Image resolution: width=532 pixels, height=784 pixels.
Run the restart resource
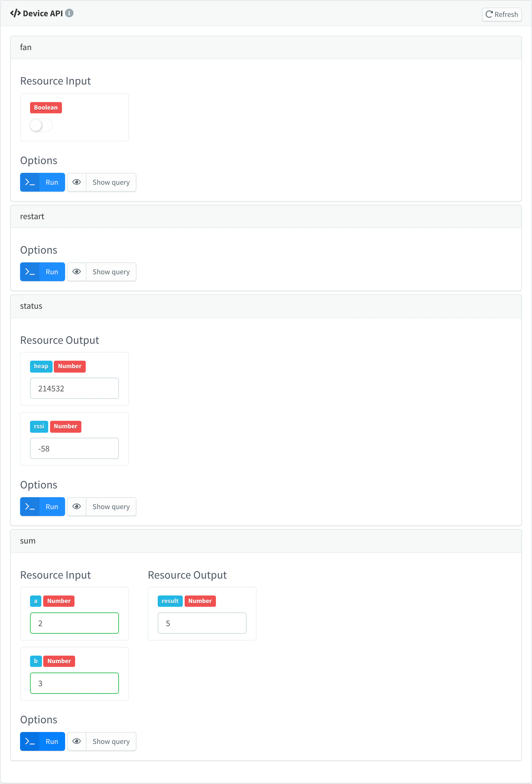[43, 272]
